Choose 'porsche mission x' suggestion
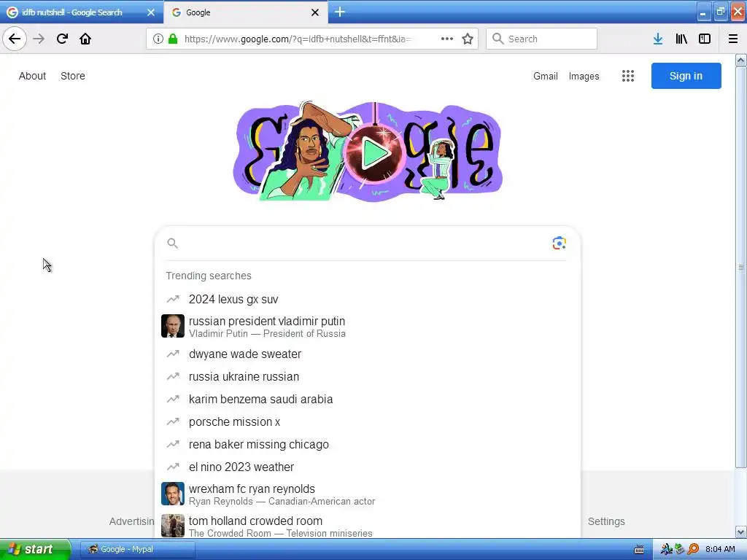This screenshot has width=747, height=560. 368,421
